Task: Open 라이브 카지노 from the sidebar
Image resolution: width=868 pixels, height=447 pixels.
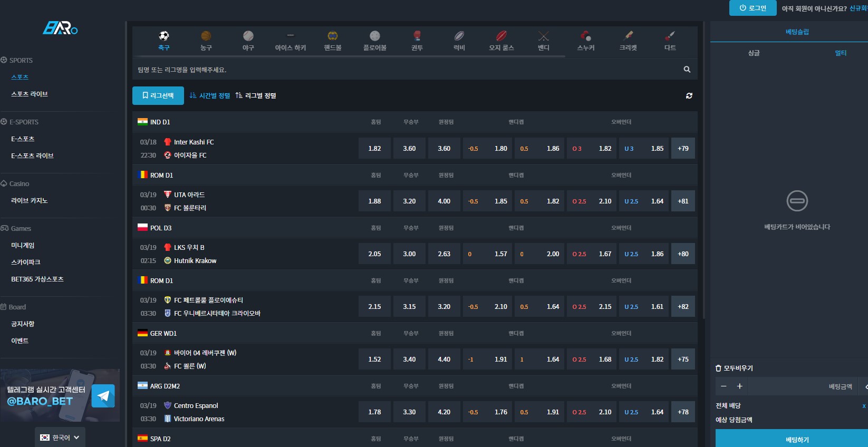Action: pyautogui.click(x=30, y=201)
